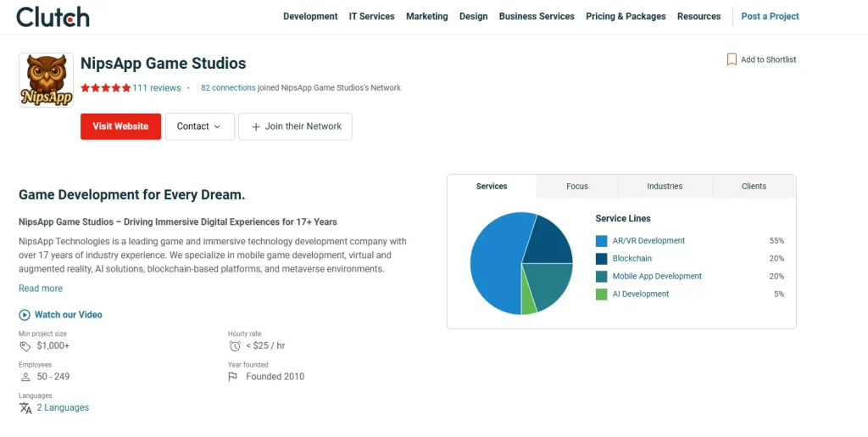Click Read more under the description
The image size is (868, 437).
click(41, 289)
